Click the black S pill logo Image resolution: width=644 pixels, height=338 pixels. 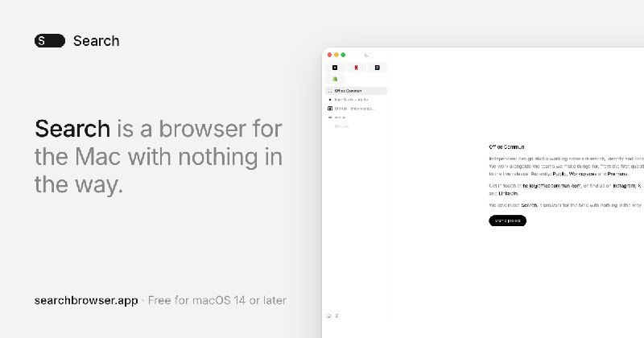(x=50, y=41)
